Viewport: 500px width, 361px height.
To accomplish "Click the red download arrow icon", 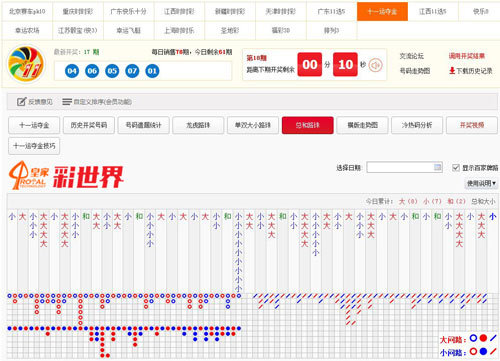I will click(452, 70).
